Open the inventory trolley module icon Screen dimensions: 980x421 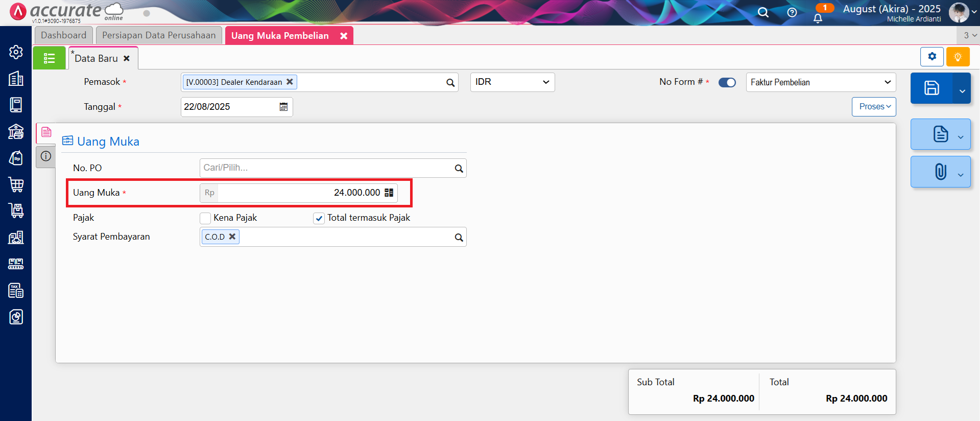coord(16,211)
